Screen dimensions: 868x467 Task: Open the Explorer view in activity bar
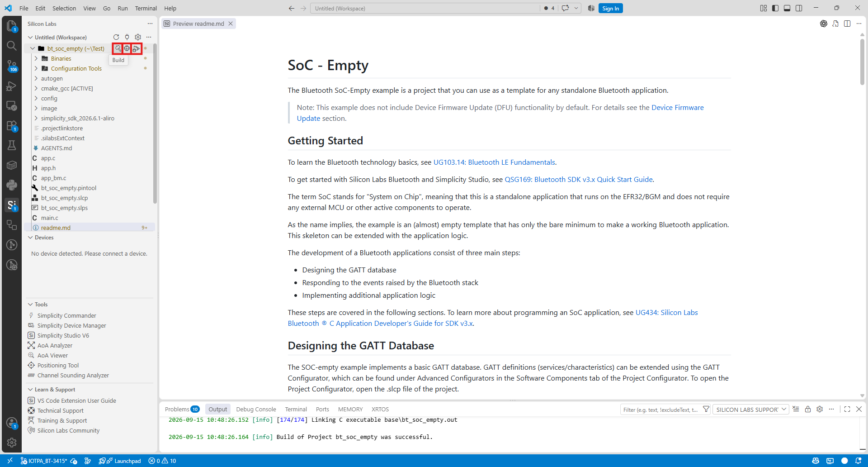[12, 26]
